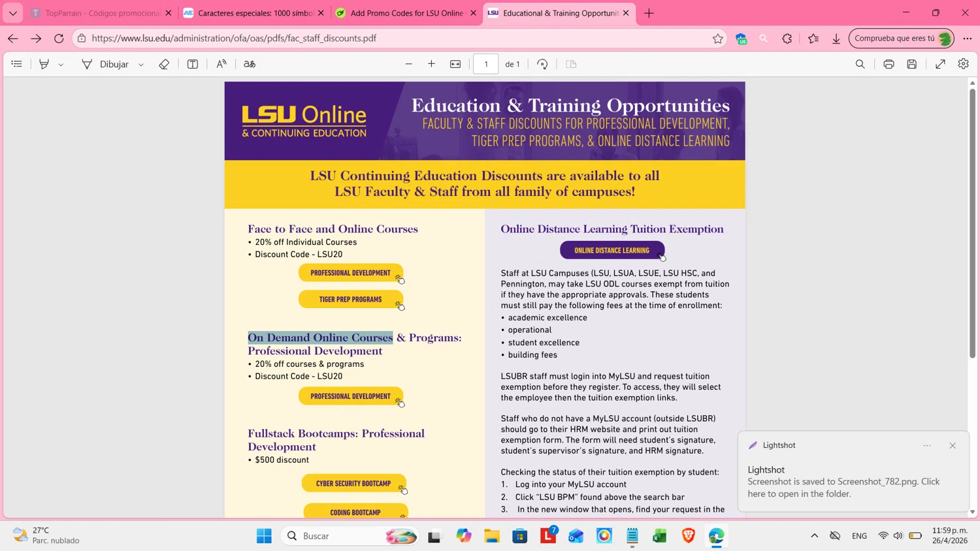The image size is (980, 551).
Task: Click Professional Development button under On Demand section
Action: point(351,396)
